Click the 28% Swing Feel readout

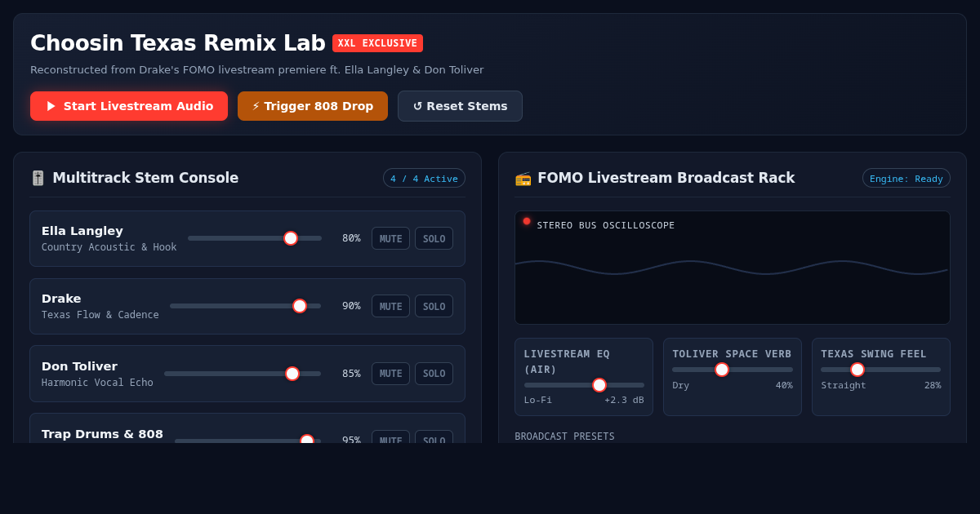pos(933,385)
